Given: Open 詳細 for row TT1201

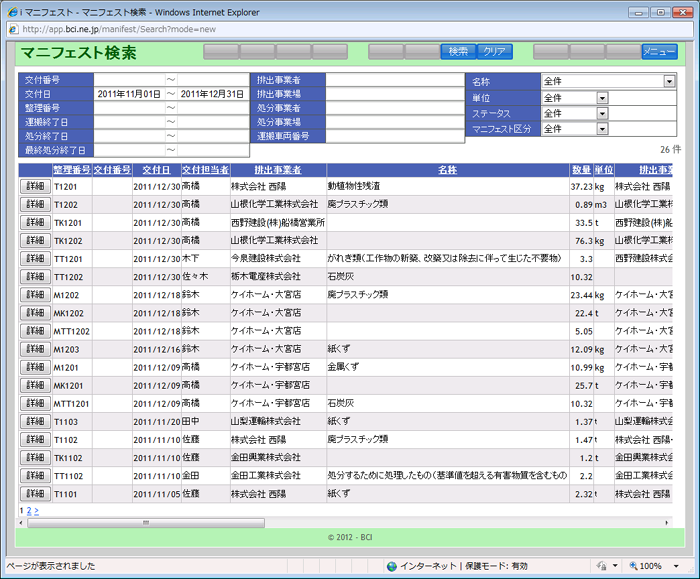Looking at the screenshot, I should [35, 258].
